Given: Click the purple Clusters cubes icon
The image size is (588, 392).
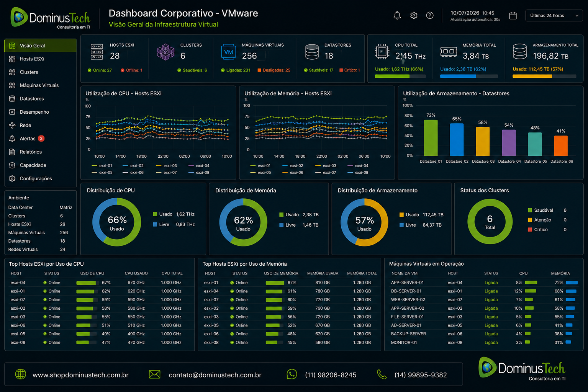Looking at the screenshot, I should (x=165, y=52).
